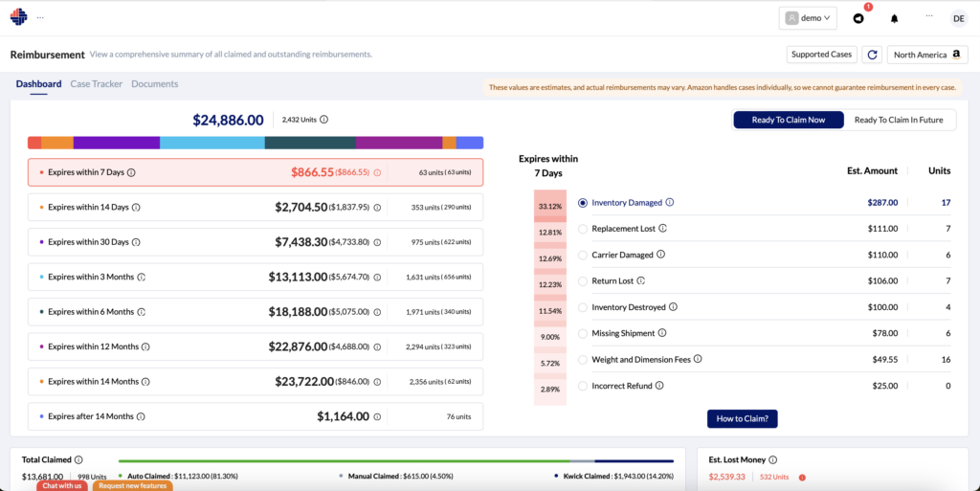The image size is (980, 491).
Task: Select the Return Lost radio button
Action: 583,281
